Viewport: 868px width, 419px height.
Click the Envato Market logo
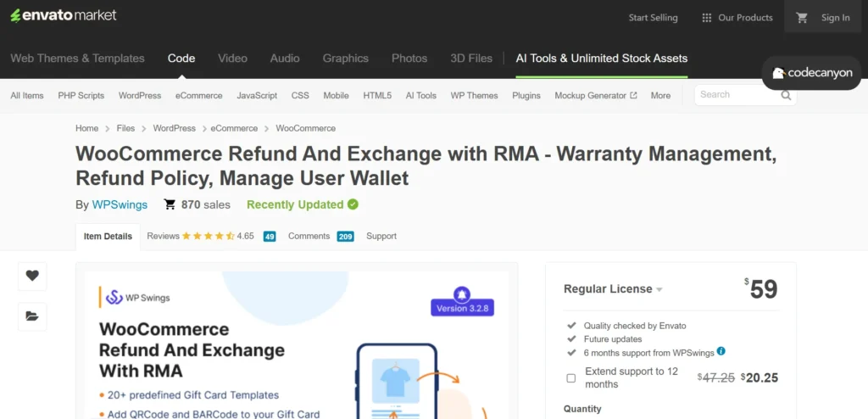(63, 15)
